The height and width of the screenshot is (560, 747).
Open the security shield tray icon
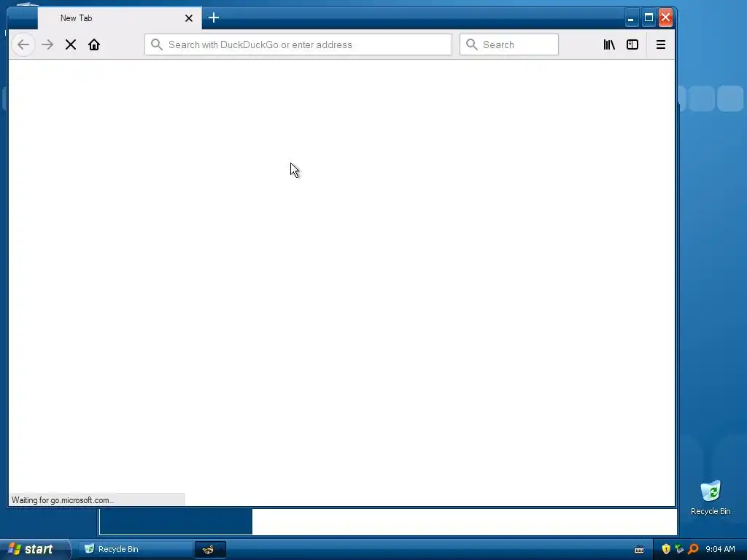666,549
